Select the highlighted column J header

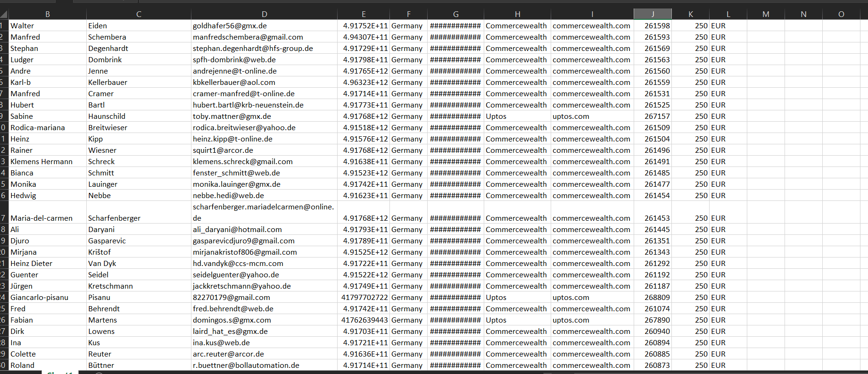pyautogui.click(x=653, y=14)
